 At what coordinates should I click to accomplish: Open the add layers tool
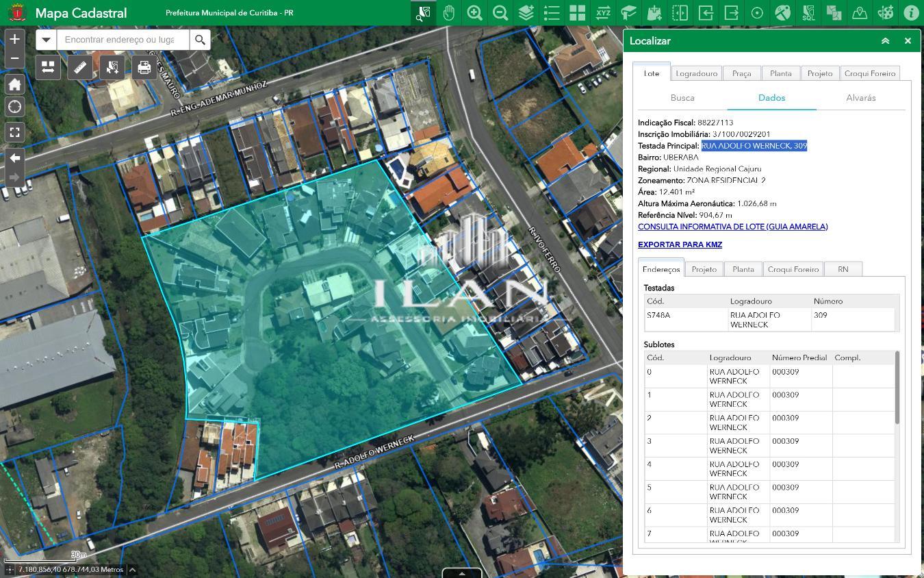tap(526, 12)
